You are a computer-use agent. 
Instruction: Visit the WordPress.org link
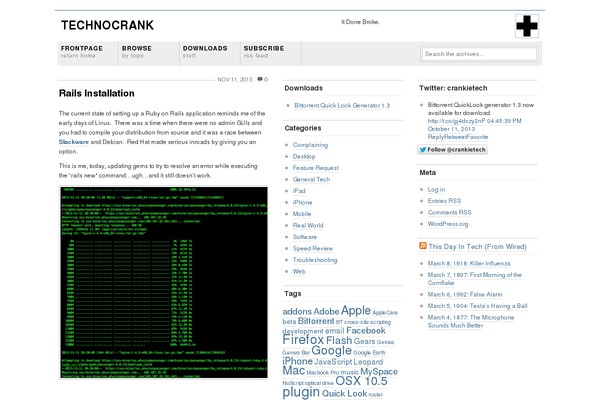tap(448, 224)
